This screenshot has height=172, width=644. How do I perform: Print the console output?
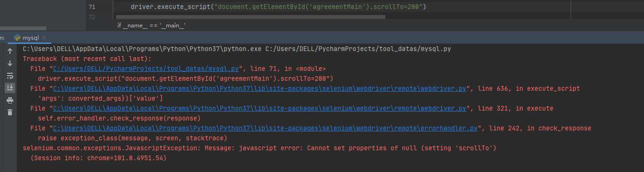(x=9, y=100)
